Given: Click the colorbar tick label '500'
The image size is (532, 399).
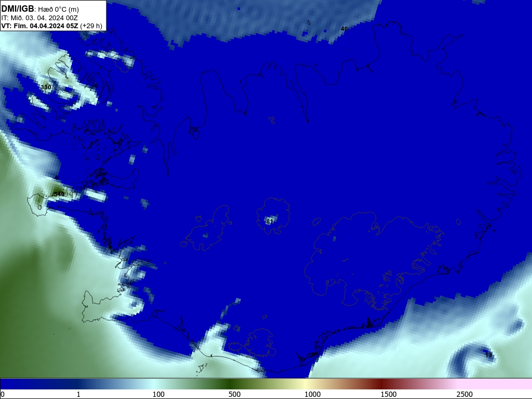Looking at the screenshot, I should tap(235, 394).
